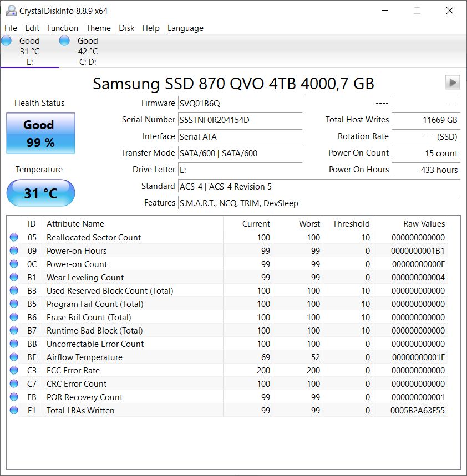
Task: Click the blue status orb for E: drive
Action: 6,40
